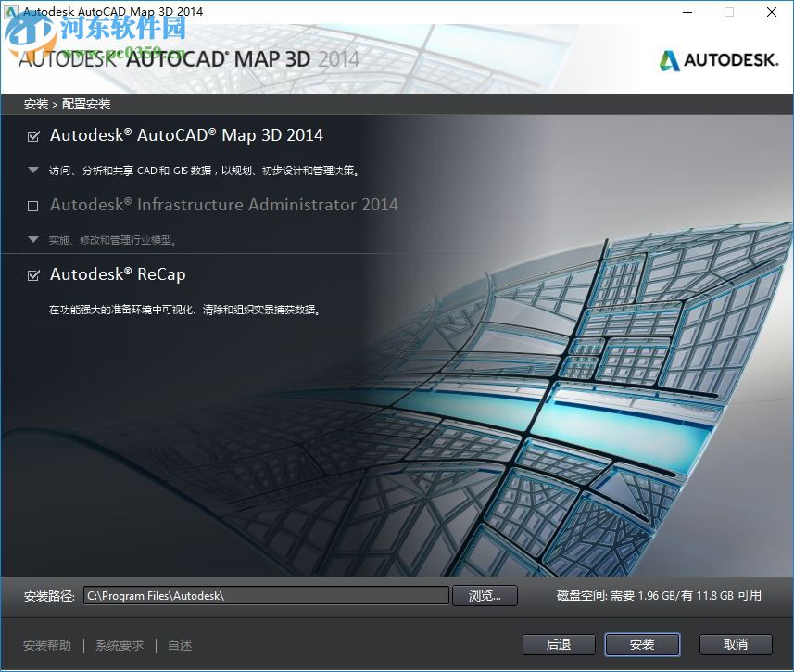
Task: Expand Infrastructure Administrator 2014 details
Action: [33, 239]
